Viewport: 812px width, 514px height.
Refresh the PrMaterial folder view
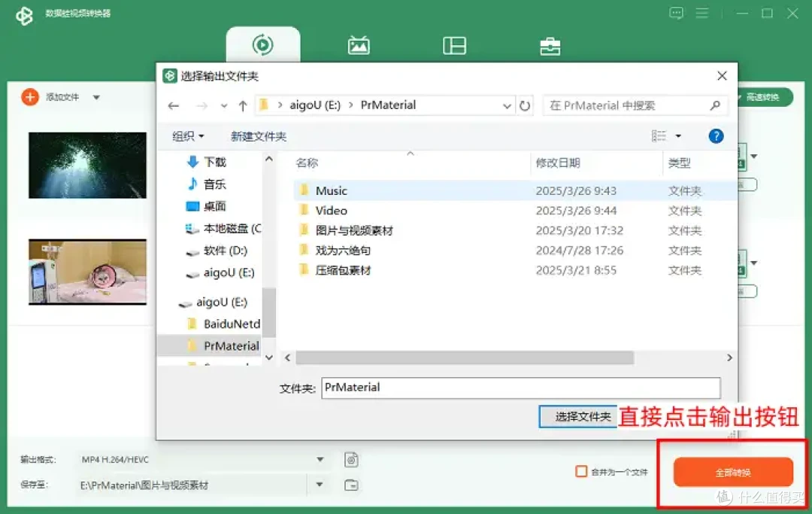[x=525, y=105]
